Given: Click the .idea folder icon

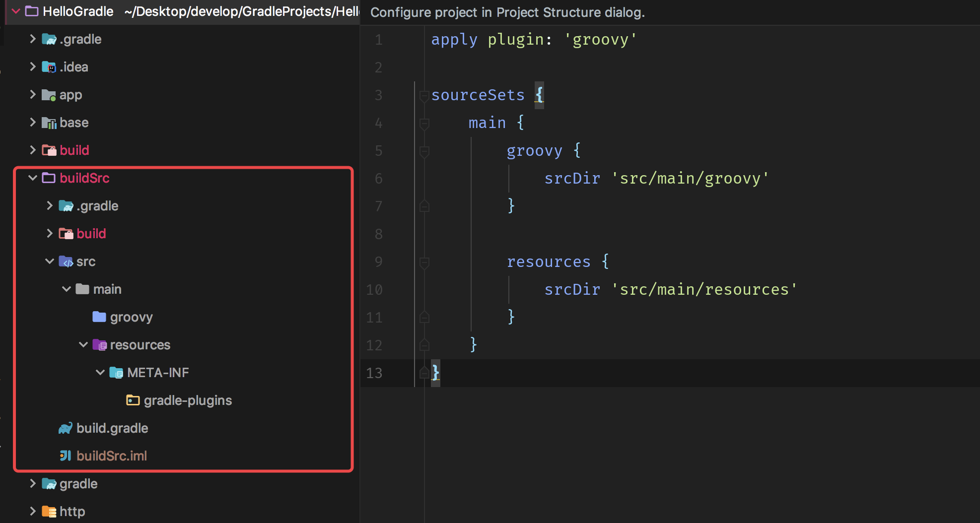Looking at the screenshot, I should pos(49,67).
